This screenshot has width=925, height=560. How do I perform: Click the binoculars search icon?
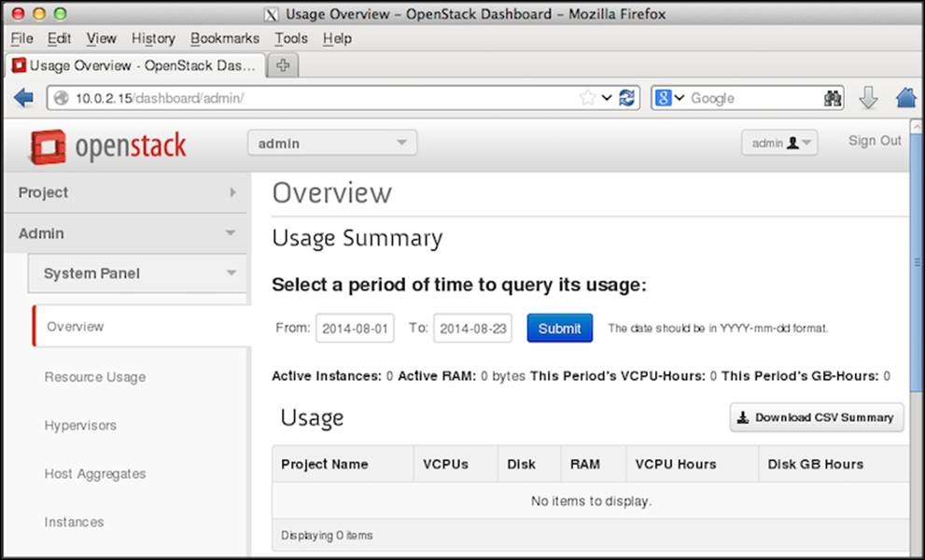click(833, 98)
